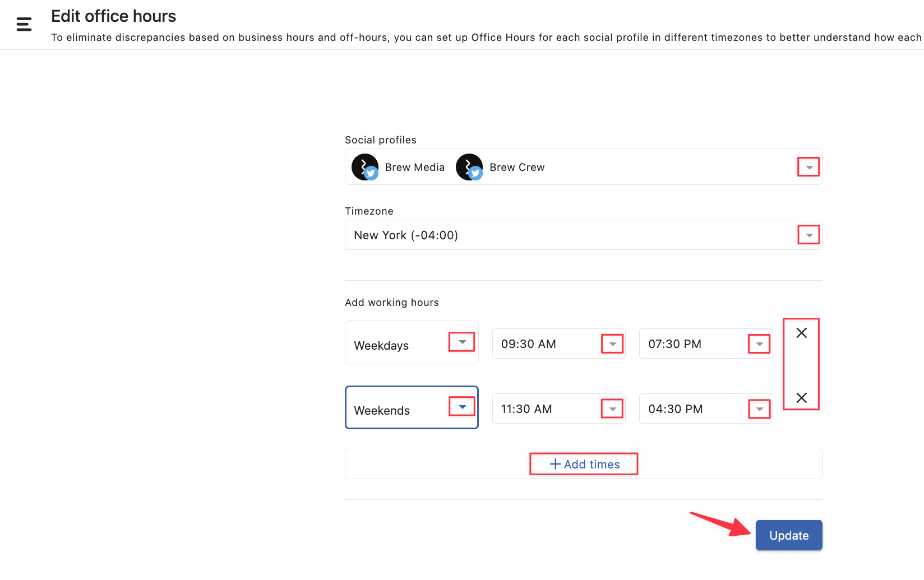Click the New York (-04:00) timezone field

pos(406,235)
